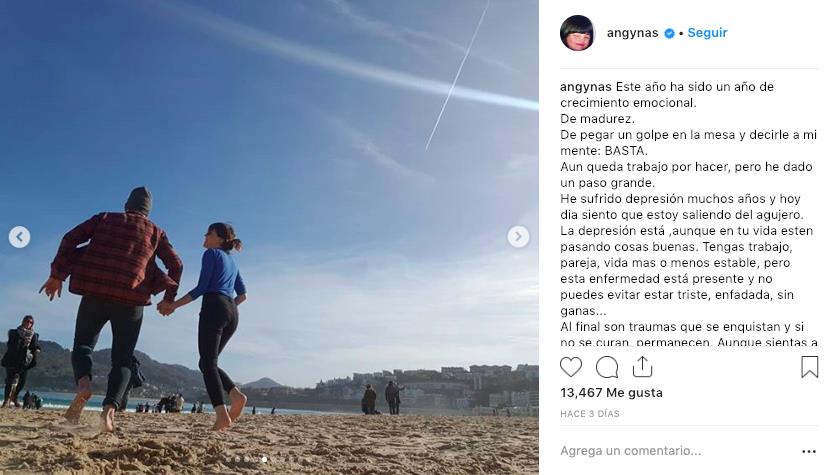Viewport: 839px width, 475px height.
Task: Save the post with the bookmark icon
Action: 810,367
